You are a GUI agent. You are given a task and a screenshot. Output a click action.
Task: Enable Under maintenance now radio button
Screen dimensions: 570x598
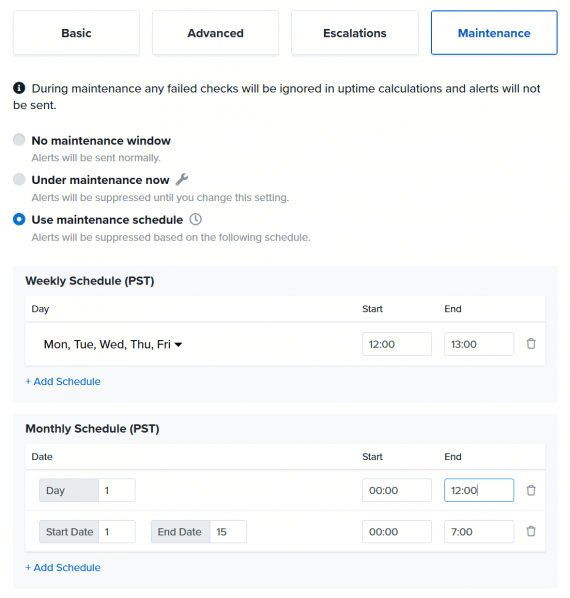click(x=19, y=179)
